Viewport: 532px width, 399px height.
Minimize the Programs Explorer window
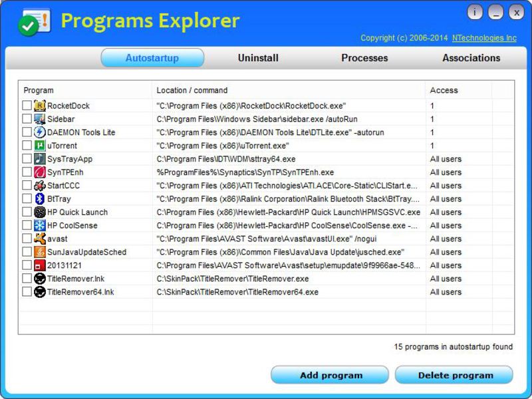(x=495, y=12)
